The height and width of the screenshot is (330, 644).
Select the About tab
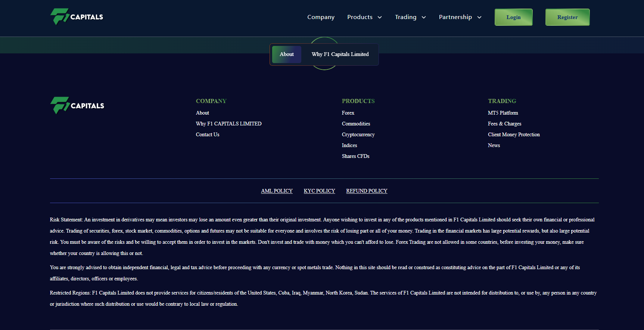point(287,55)
